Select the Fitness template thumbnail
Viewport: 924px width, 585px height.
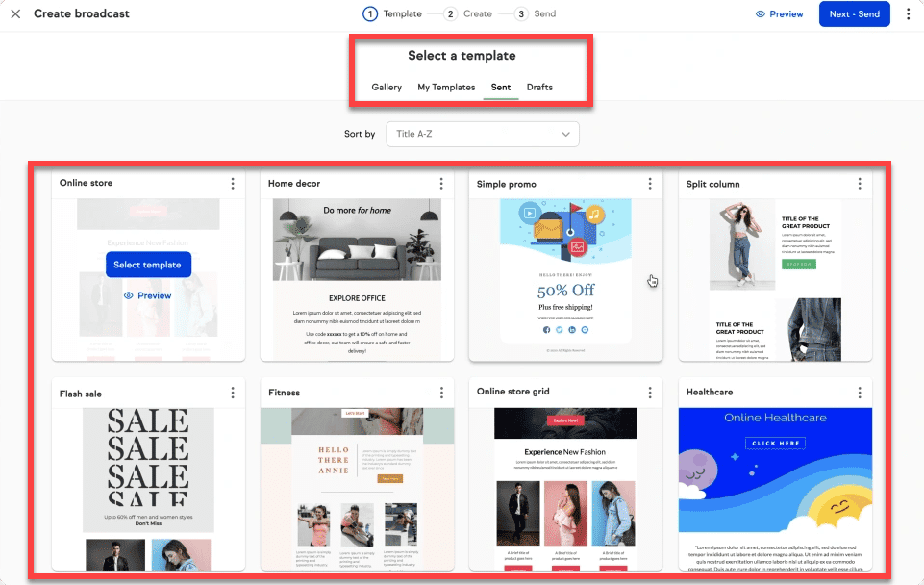[357, 489]
